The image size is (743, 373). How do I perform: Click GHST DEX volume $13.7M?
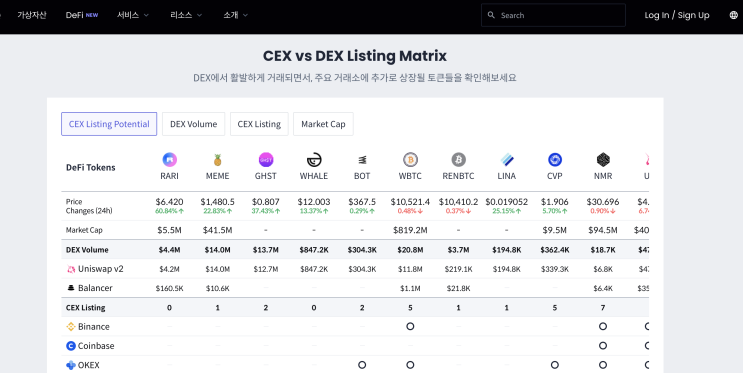point(266,250)
